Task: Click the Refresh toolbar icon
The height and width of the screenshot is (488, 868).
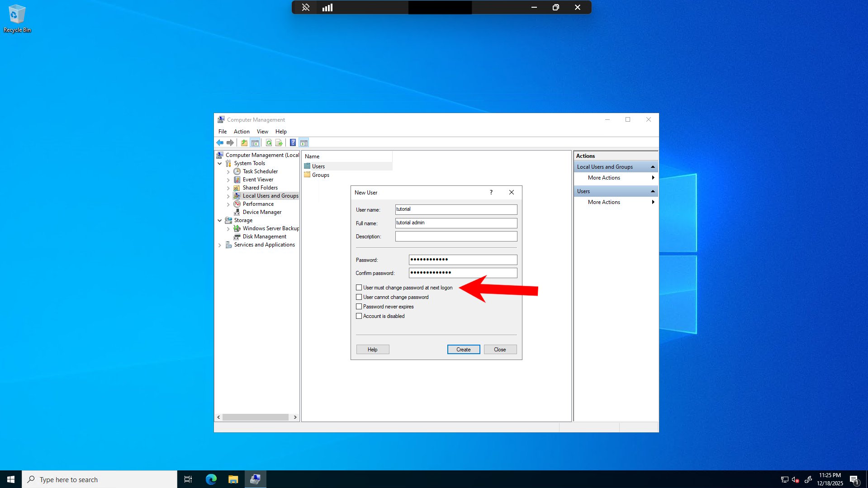Action: click(269, 143)
